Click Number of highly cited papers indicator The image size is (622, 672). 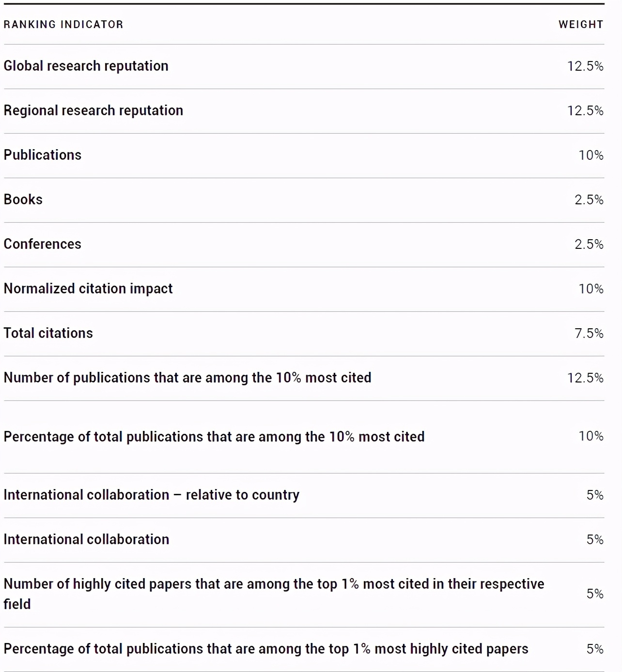coord(274,584)
